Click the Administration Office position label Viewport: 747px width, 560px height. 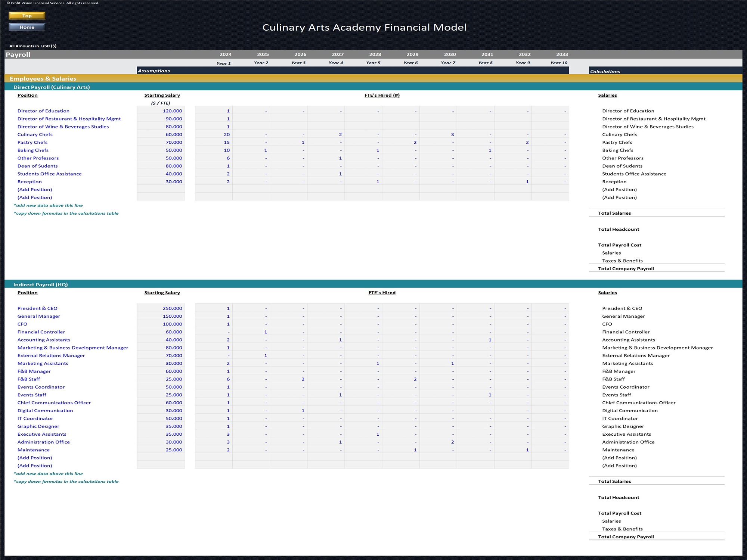pos(44,442)
